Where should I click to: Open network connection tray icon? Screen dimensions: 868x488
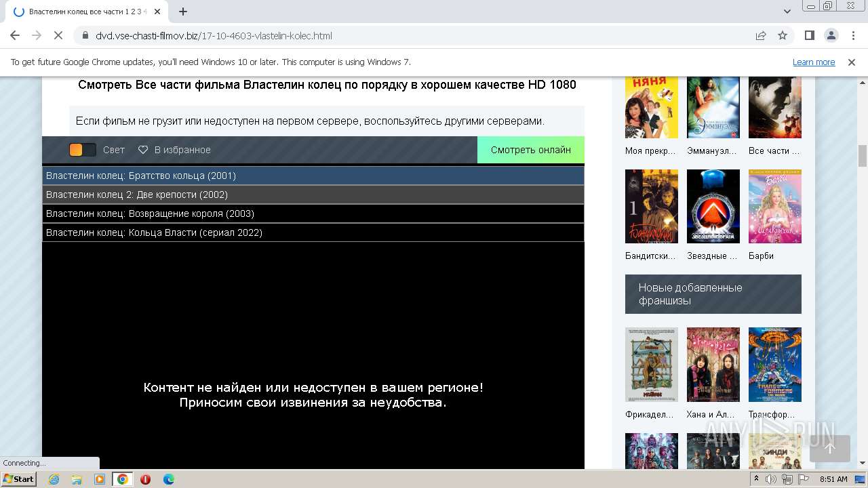pyautogui.click(x=787, y=479)
